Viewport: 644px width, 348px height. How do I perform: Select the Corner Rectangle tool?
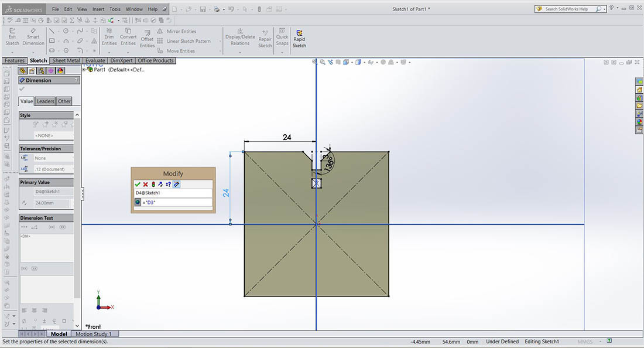click(x=52, y=40)
